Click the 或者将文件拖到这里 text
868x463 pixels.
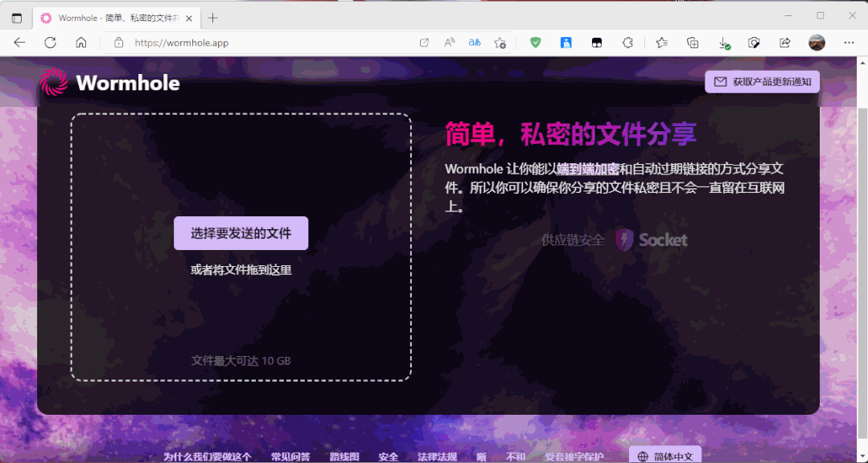(x=241, y=270)
